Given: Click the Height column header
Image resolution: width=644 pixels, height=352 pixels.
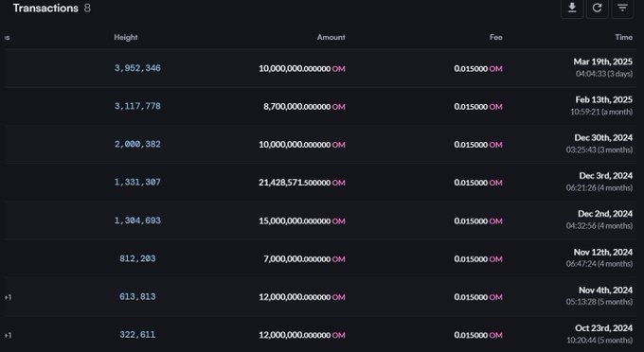Looking at the screenshot, I should tap(126, 37).
